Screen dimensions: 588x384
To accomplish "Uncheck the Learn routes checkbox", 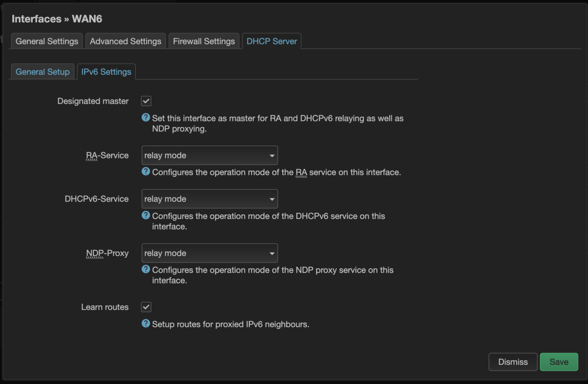I will point(146,307).
